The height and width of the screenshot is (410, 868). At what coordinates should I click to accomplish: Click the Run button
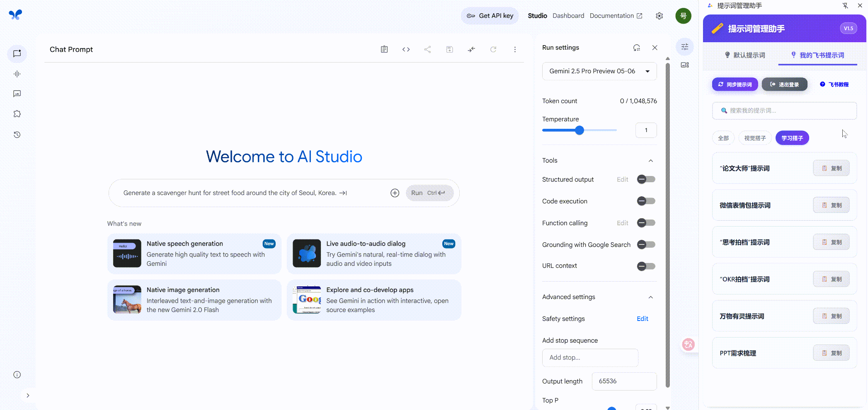[429, 193]
